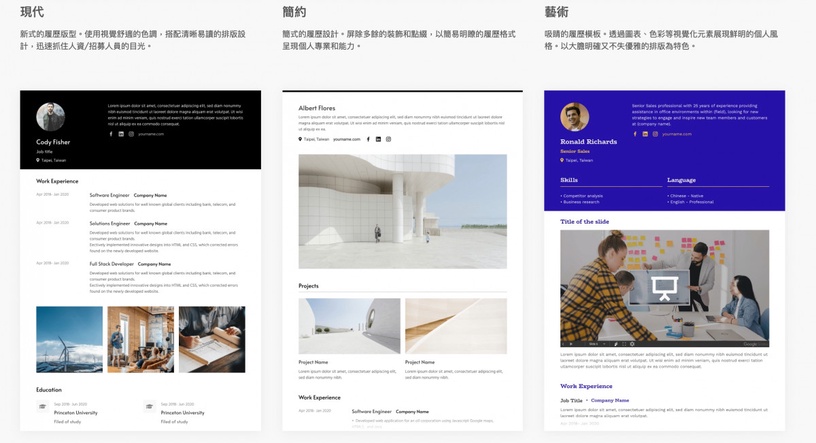Click the Facebook icon in Albert Flores resume
The width and height of the screenshot is (816, 443).
368,139
